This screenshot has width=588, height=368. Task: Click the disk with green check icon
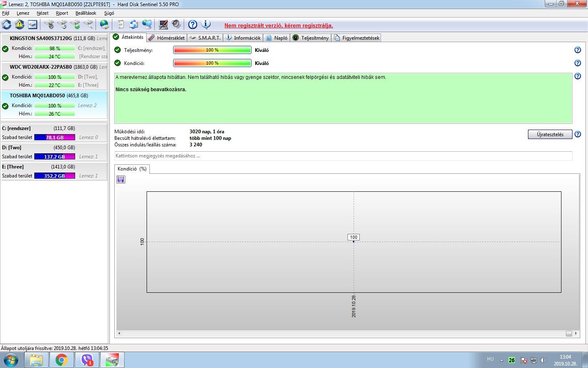75,25
